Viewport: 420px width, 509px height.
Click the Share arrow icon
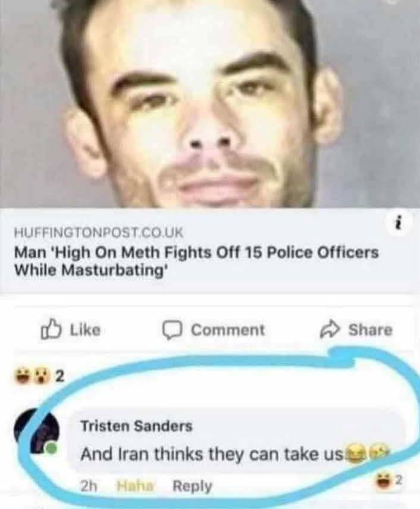tap(330, 329)
